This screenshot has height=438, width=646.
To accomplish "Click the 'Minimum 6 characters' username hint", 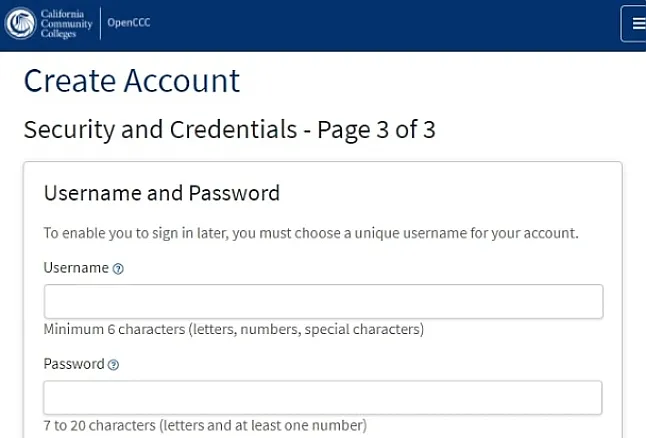I will coord(234,329).
